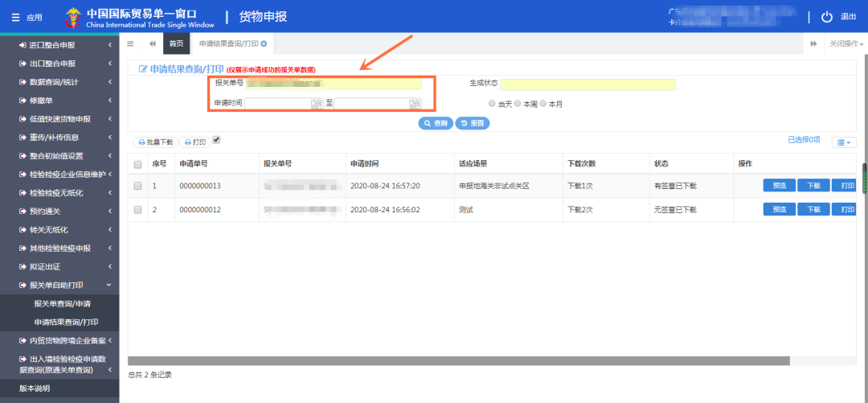
Task: Switch to the 首页 tab
Action: pyautogui.click(x=176, y=43)
